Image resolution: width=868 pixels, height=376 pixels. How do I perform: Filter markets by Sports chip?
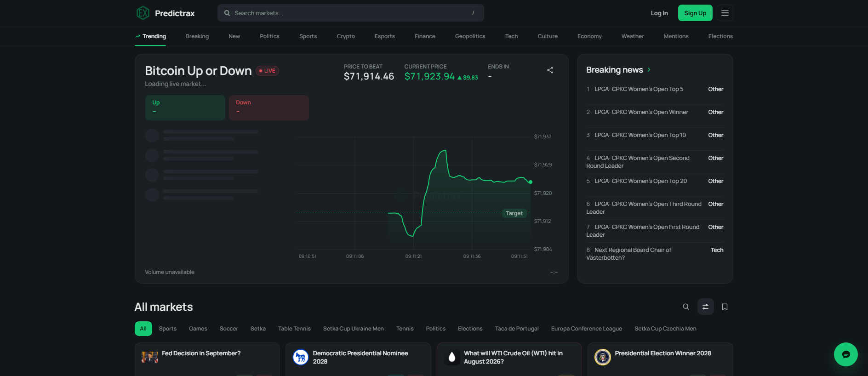pyautogui.click(x=168, y=329)
